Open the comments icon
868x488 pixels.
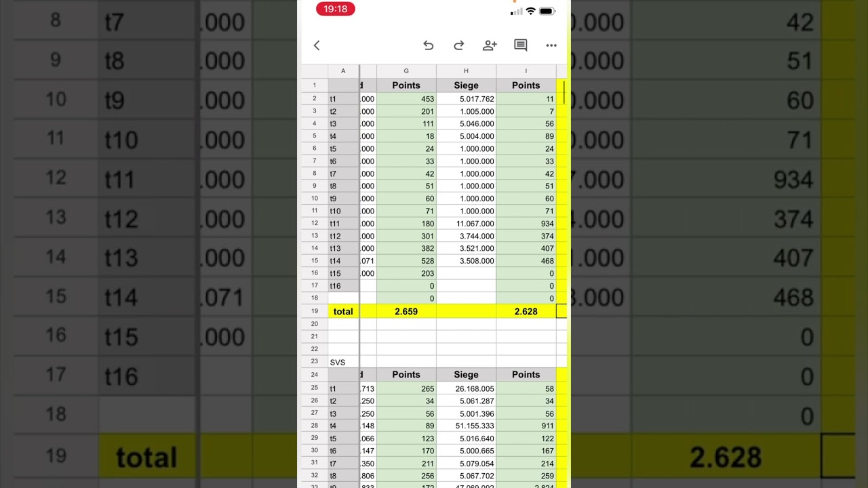click(x=521, y=45)
